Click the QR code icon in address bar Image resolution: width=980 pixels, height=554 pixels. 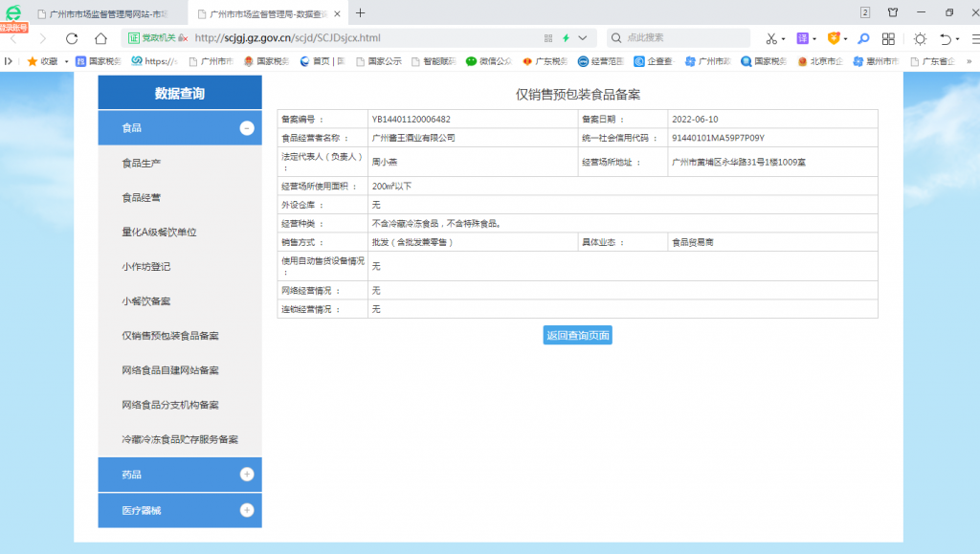tap(548, 38)
